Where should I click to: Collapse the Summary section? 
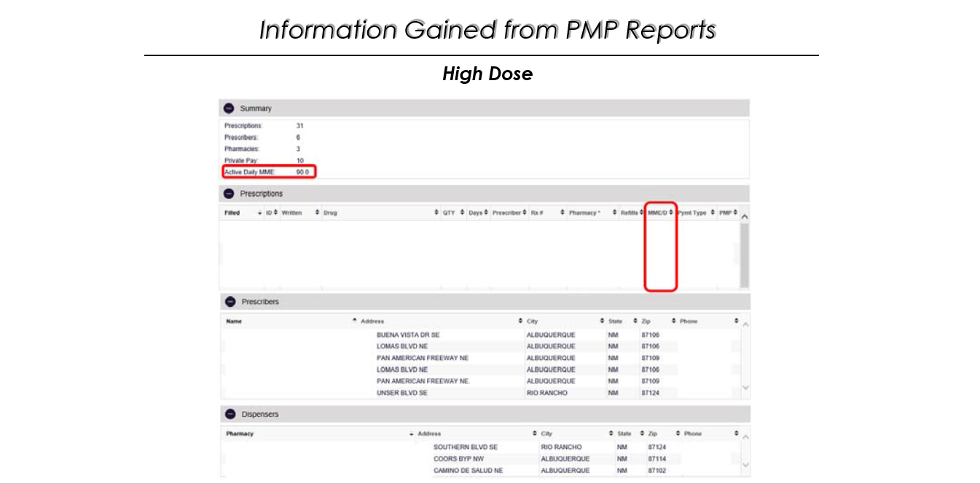pos(229,109)
